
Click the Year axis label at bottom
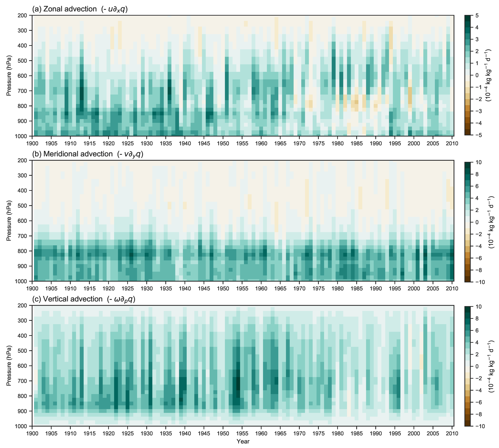[243, 442]
